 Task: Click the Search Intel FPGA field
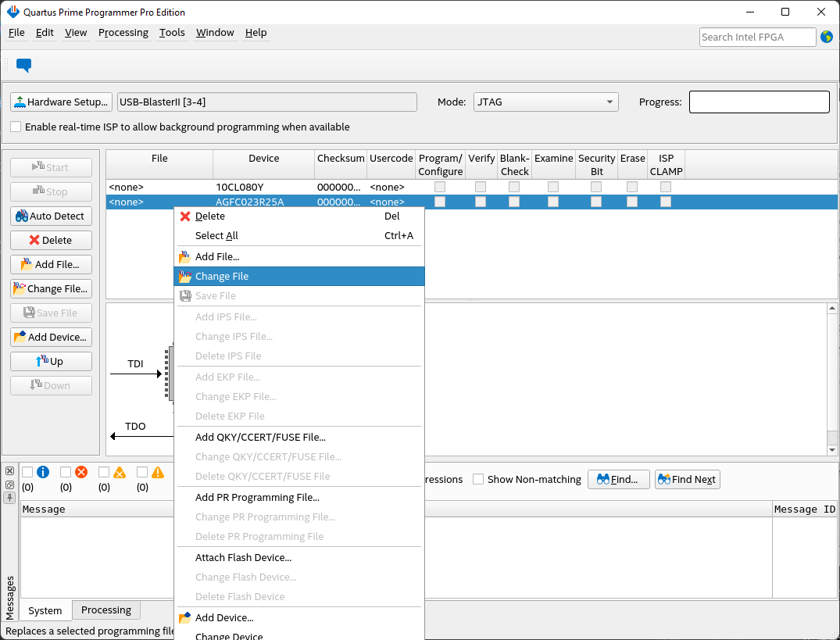coord(756,37)
